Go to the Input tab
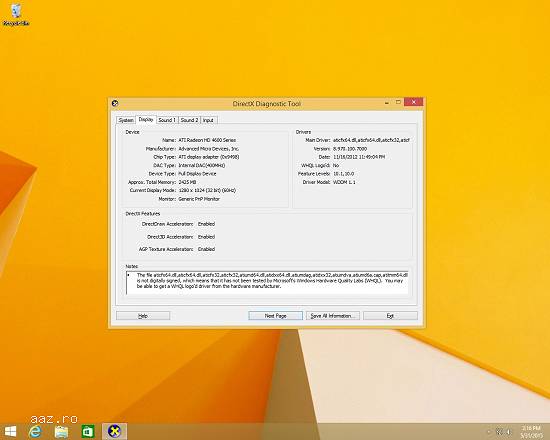 pyautogui.click(x=208, y=120)
